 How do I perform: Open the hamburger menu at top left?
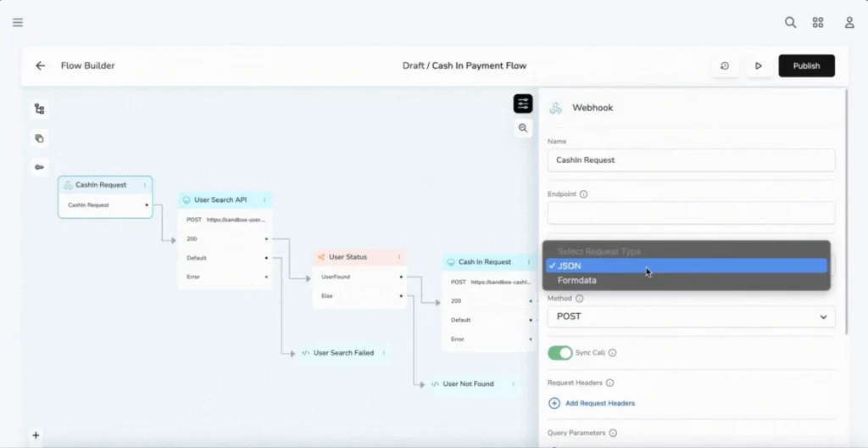click(x=18, y=22)
